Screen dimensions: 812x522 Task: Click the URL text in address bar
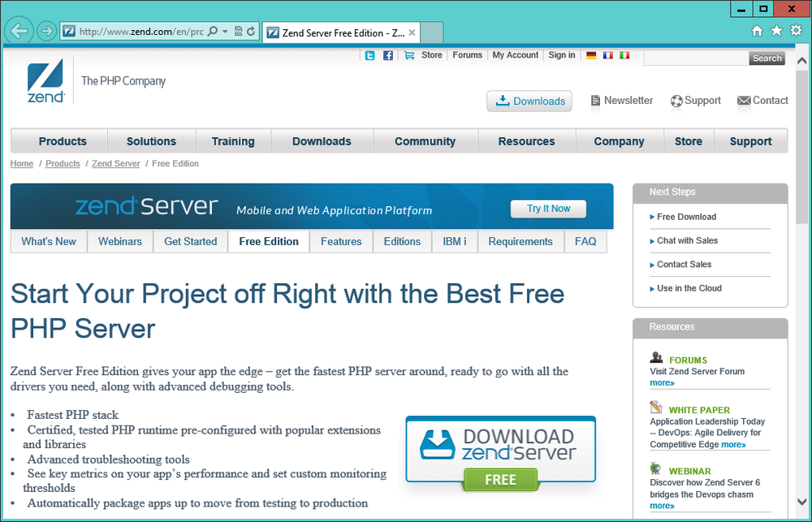click(140, 32)
